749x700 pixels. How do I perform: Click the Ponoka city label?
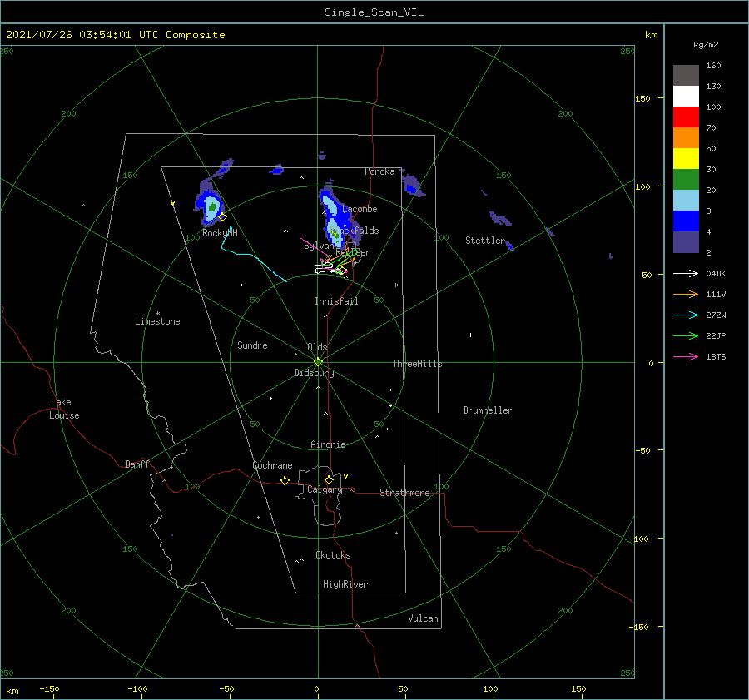(379, 171)
